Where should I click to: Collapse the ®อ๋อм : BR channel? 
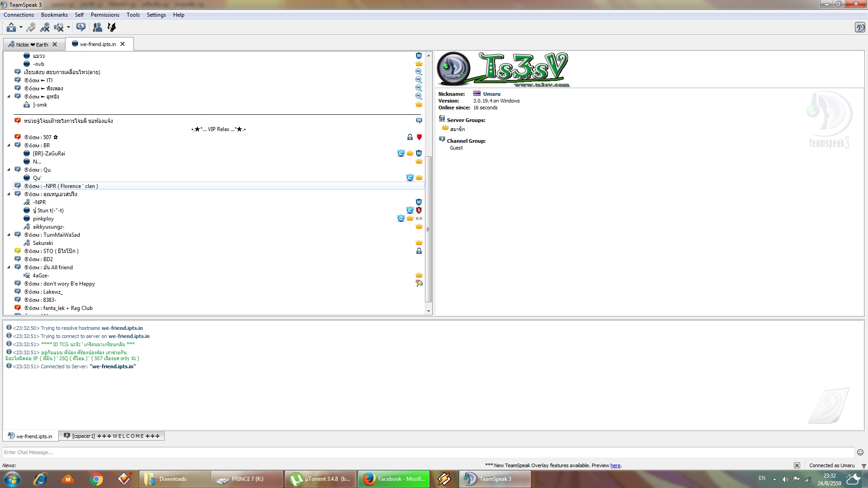click(x=9, y=145)
